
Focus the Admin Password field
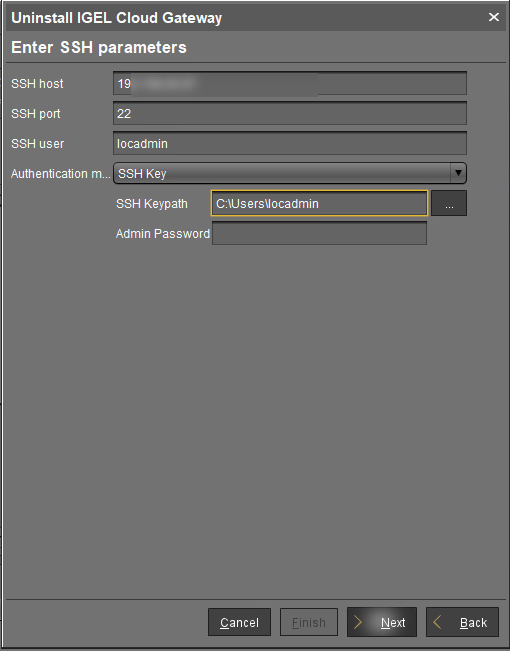click(319, 233)
